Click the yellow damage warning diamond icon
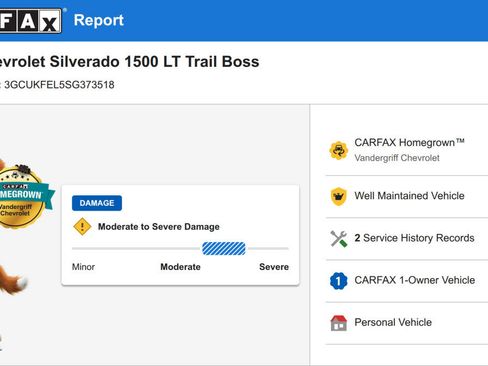This screenshot has height=366, width=488. [x=82, y=227]
